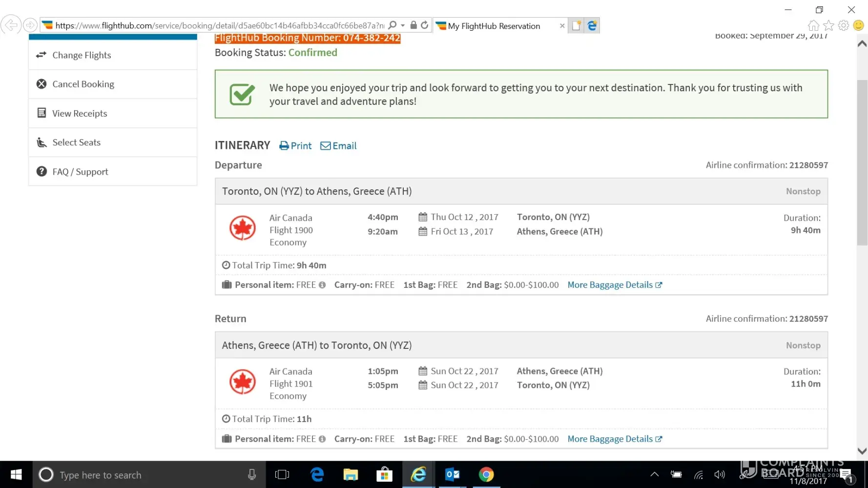
Task: Show hidden system tray icons
Action: [655, 474]
